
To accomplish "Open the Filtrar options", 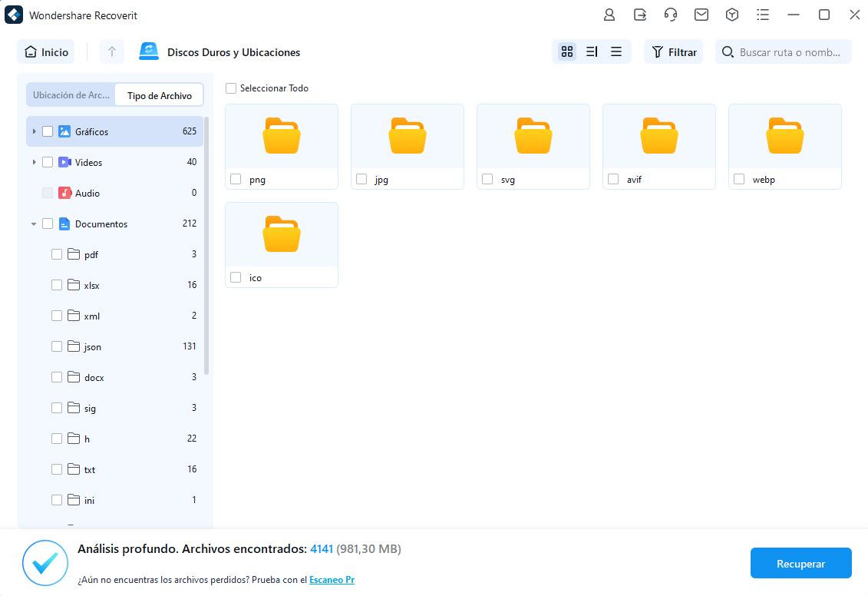I will point(673,51).
